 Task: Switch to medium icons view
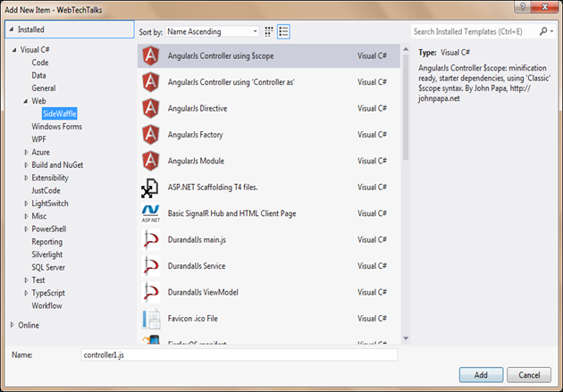pyautogui.click(x=269, y=31)
